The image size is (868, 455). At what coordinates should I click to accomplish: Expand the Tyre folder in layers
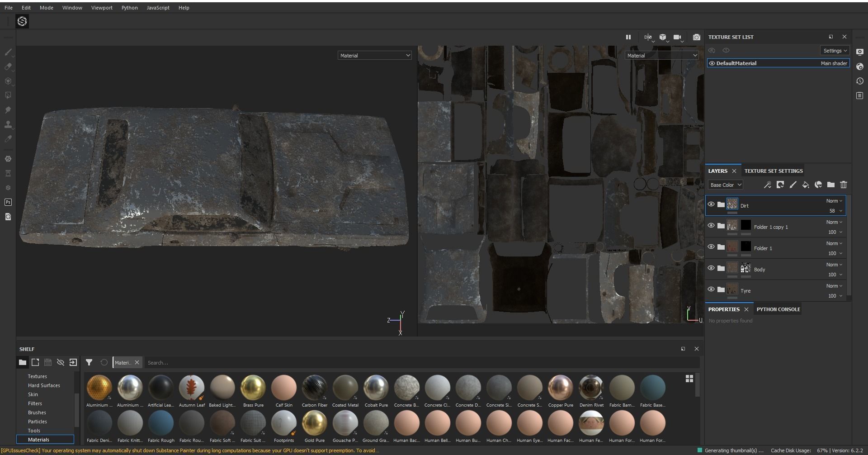[x=721, y=289]
